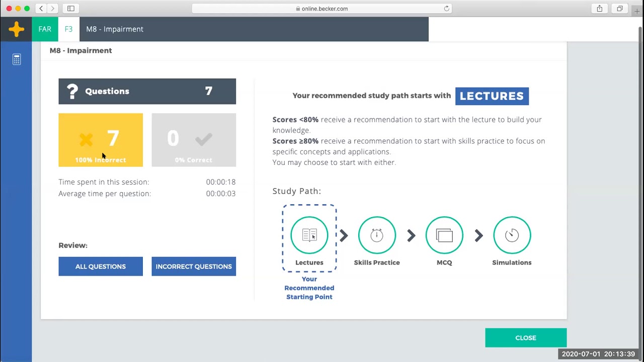The height and width of the screenshot is (362, 644).
Task: Click the 'M8 - Impairment' panel heading
Action: point(81,50)
